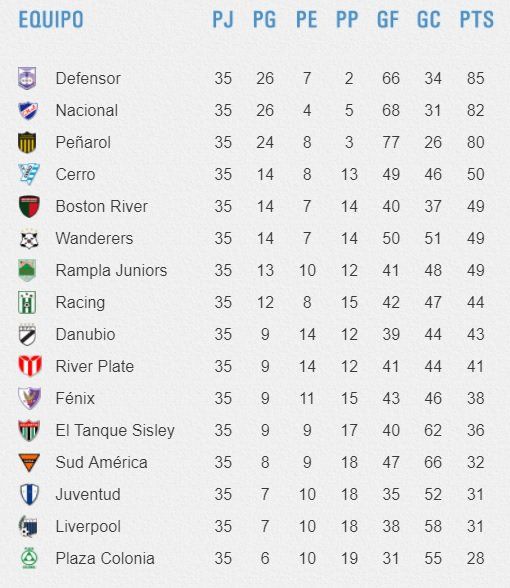Viewport: 510px width, 588px height.
Task: Select the Boston River crest
Action: (x=29, y=206)
